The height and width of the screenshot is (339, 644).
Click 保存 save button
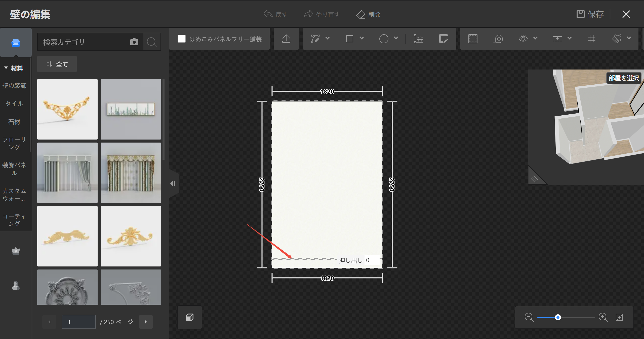click(x=590, y=14)
